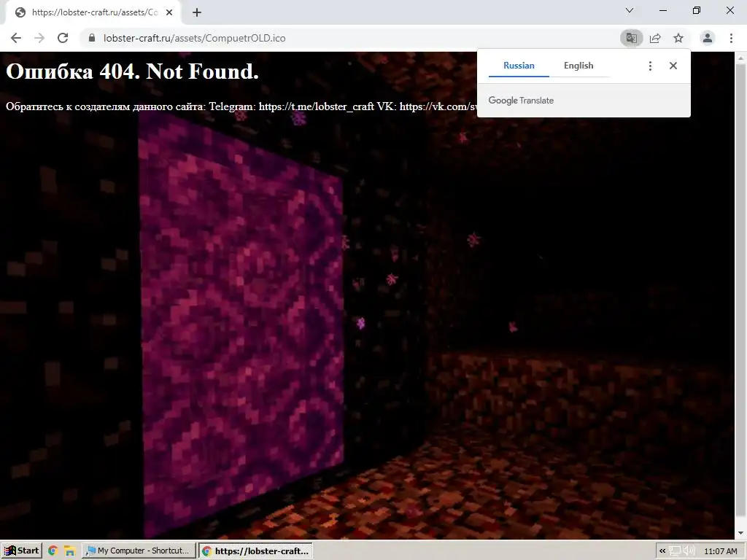747x560 pixels.
Task: Minimize the Chrome window
Action: (x=662, y=10)
